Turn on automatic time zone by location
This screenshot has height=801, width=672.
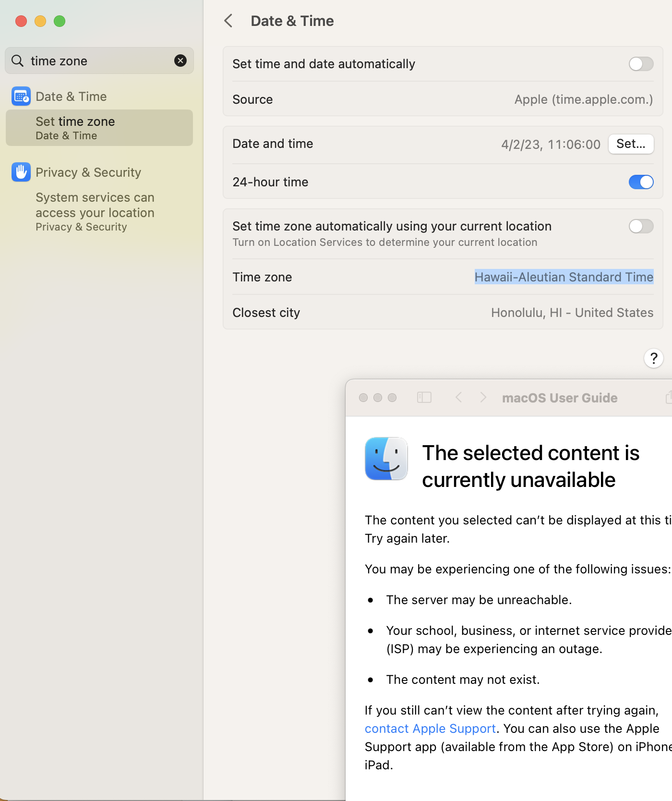click(x=641, y=226)
